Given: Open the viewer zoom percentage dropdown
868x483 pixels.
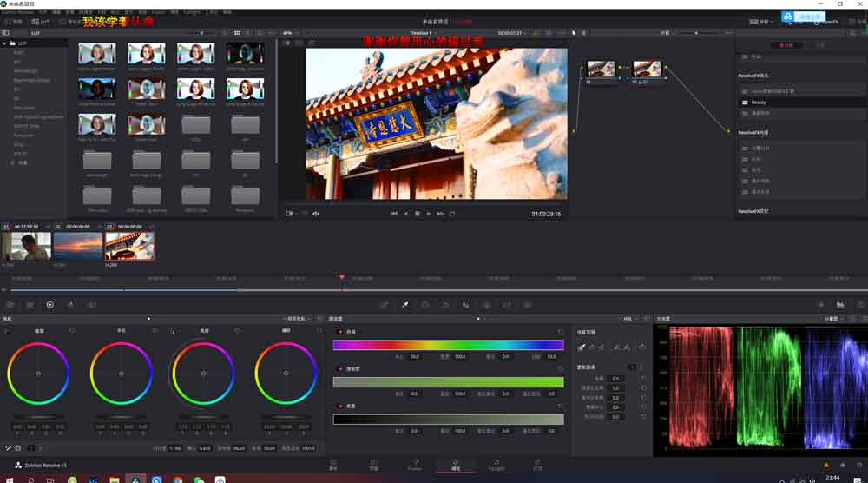Looking at the screenshot, I should pos(289,32).
